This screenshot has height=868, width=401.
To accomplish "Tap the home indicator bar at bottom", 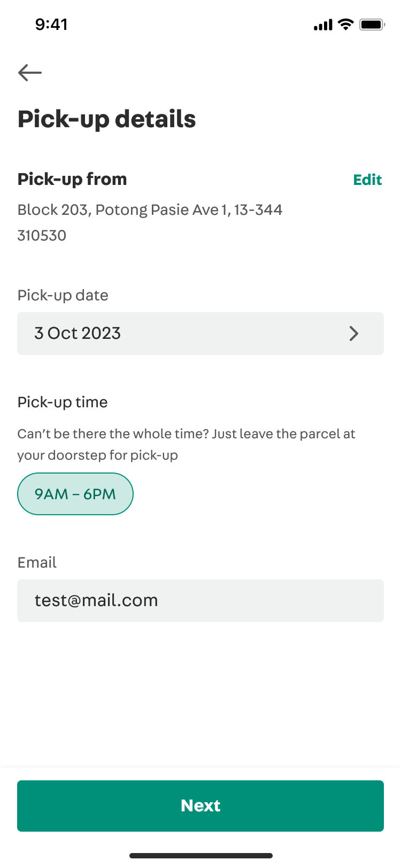I will point(200,856).
